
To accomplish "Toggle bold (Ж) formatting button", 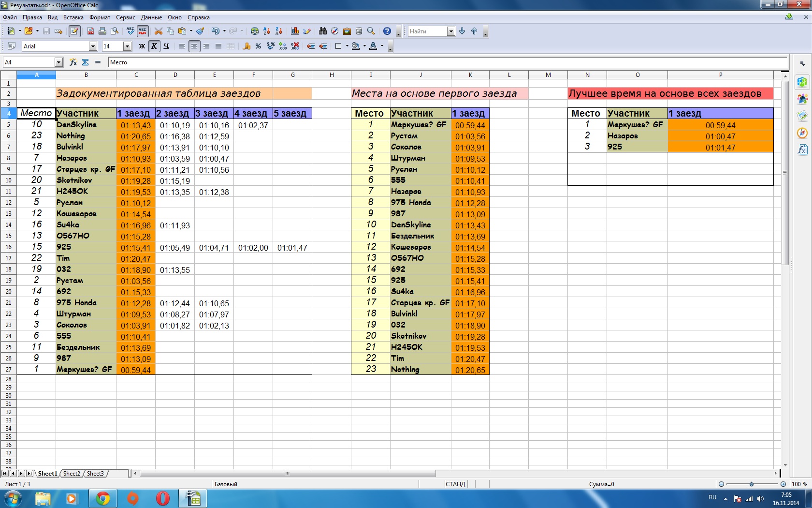I will pyautogui.click(x=142, y=46).
